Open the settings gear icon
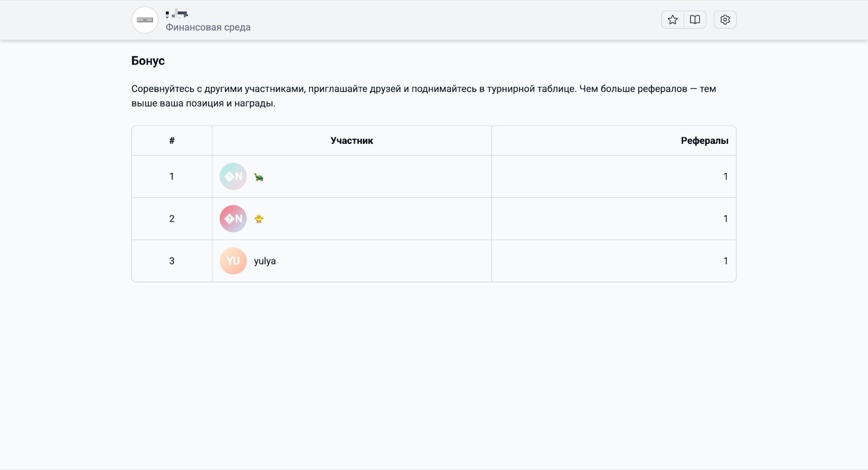The image size is (868, 470). (725, 20)
